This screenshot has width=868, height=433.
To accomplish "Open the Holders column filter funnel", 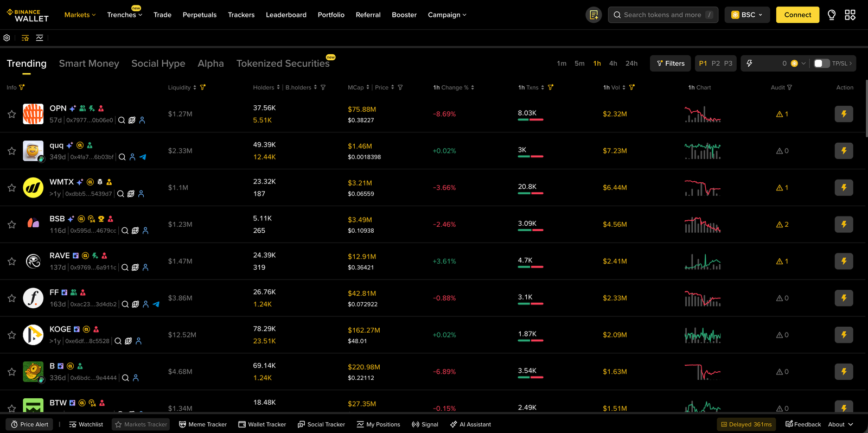I will pyautogui.click(x=323, y=87).
